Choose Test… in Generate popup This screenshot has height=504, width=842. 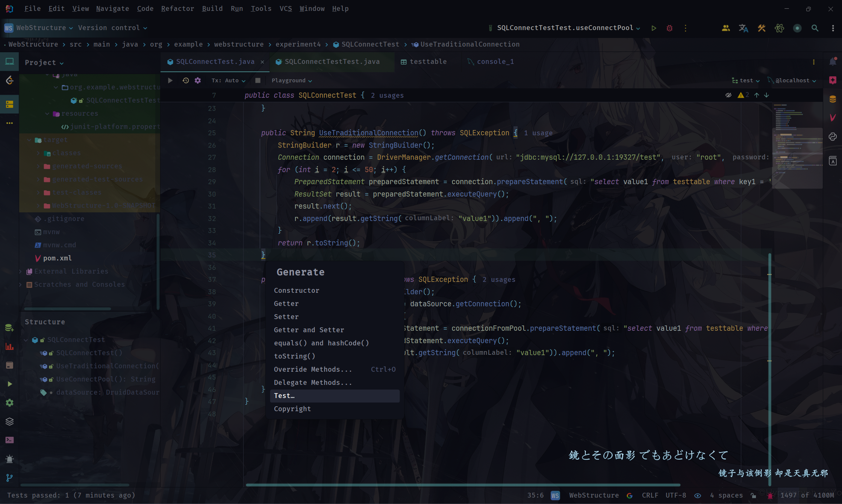pyautogui.click(x=335, y=396)
